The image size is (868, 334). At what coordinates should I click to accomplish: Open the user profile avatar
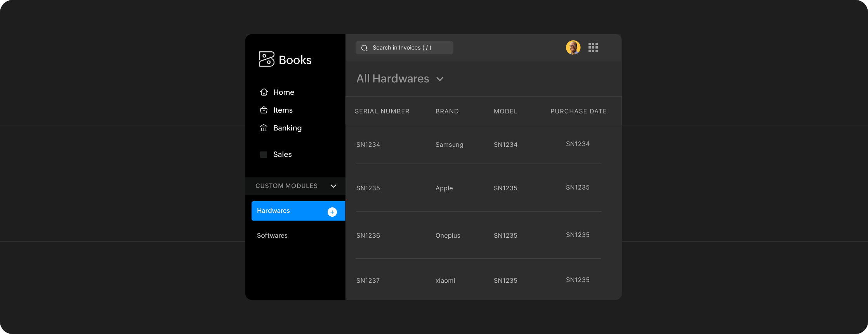573,47
